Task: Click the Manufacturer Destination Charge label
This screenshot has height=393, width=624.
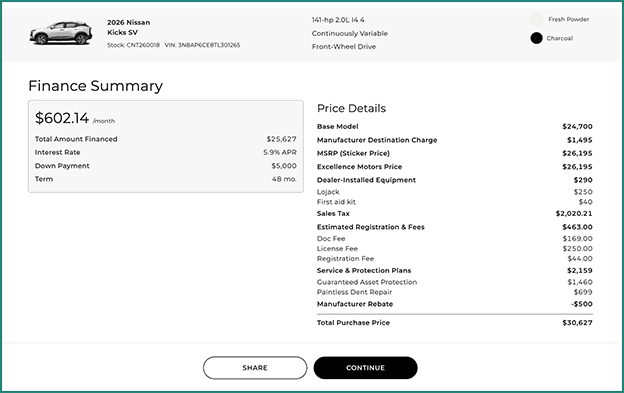Action: click(x=377, y=140)
